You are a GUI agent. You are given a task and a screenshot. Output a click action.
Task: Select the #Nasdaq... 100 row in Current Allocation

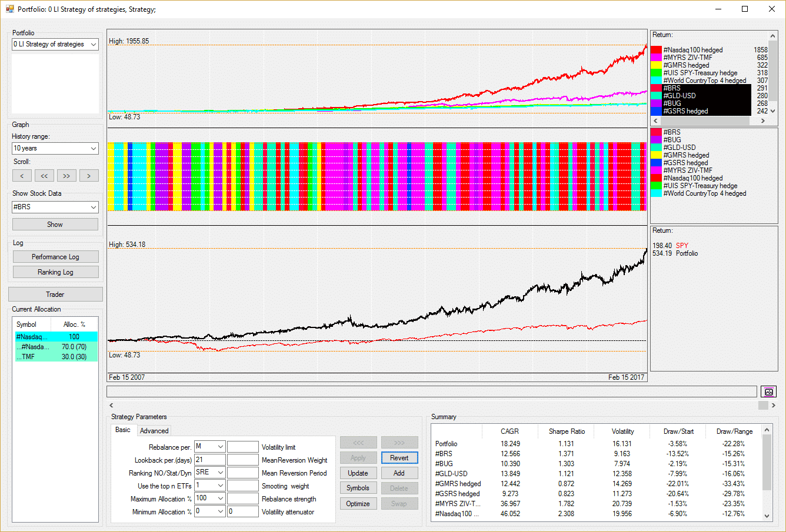(56, 337)
